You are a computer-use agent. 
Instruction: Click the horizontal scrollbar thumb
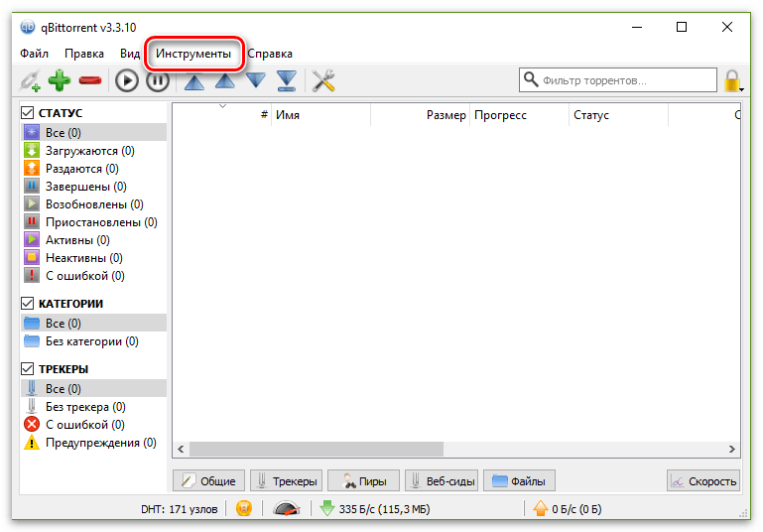pyautogui.click(x=317, y=449)
